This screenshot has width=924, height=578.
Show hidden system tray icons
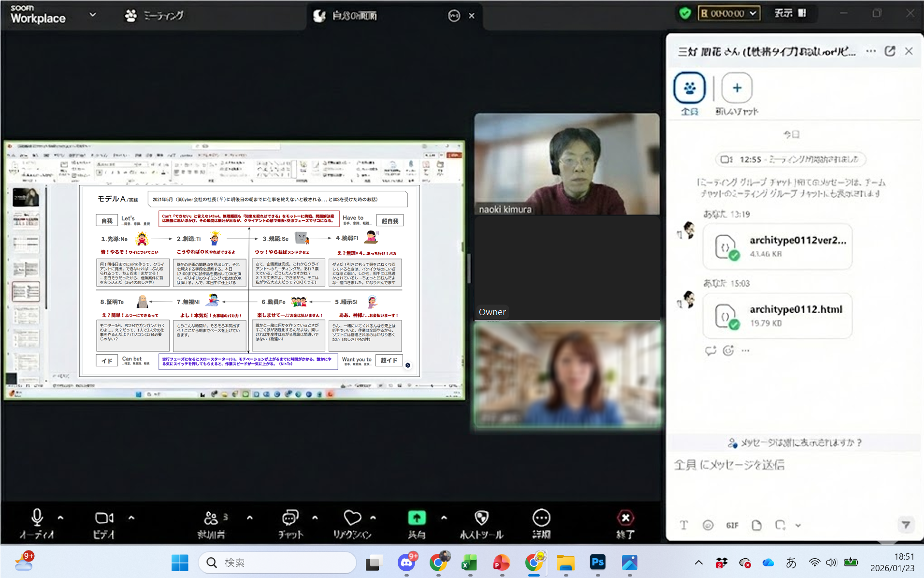click(x=699, y=563)
